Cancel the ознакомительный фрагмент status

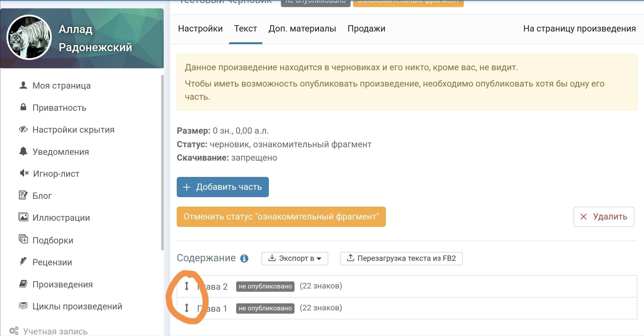[281, 217]
